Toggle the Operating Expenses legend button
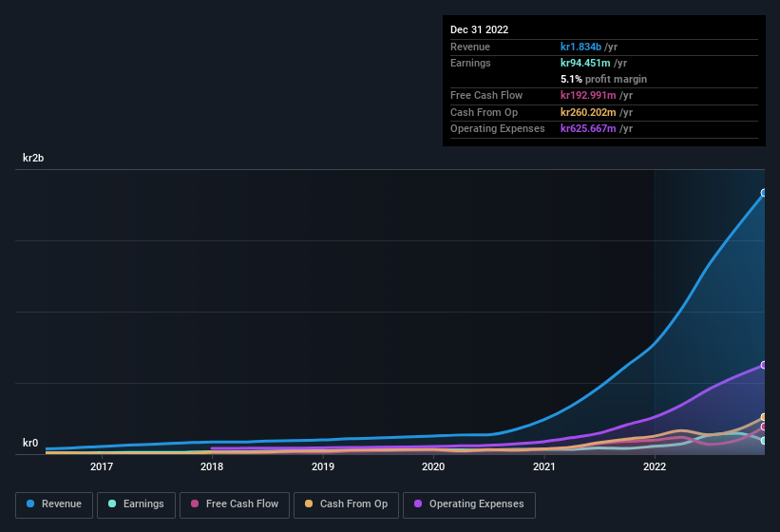Screen dimensions: 780x532 pos(468,505)
